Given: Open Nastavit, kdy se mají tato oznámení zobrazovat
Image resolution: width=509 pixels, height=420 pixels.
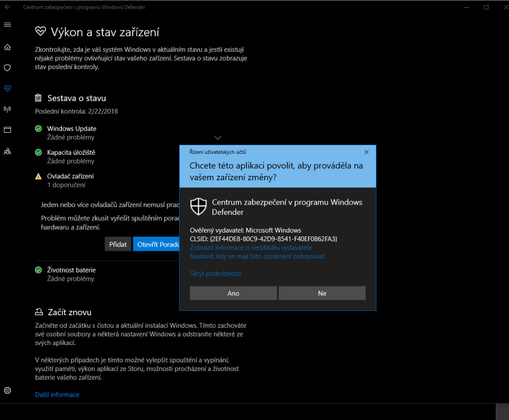Looking at the screenshot, I should coord(257,257).
